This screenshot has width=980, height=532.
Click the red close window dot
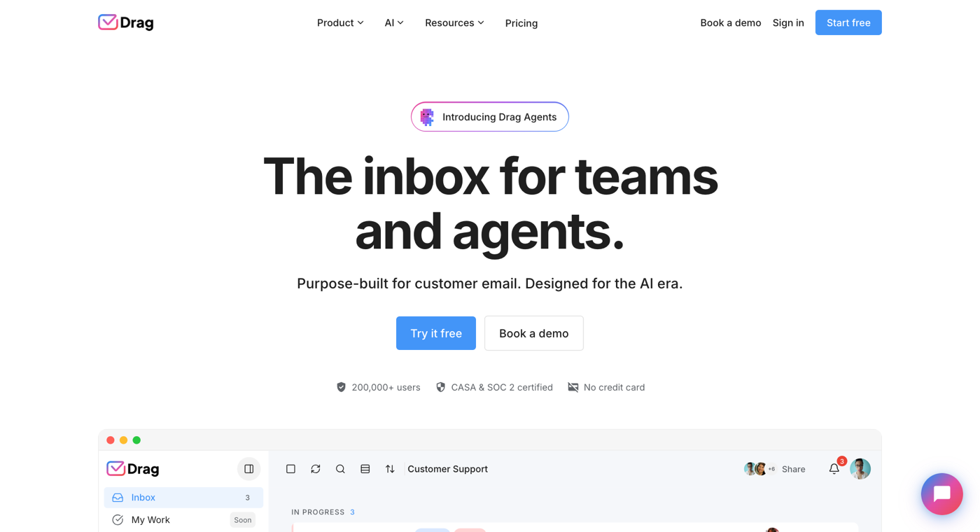point(111,440)
